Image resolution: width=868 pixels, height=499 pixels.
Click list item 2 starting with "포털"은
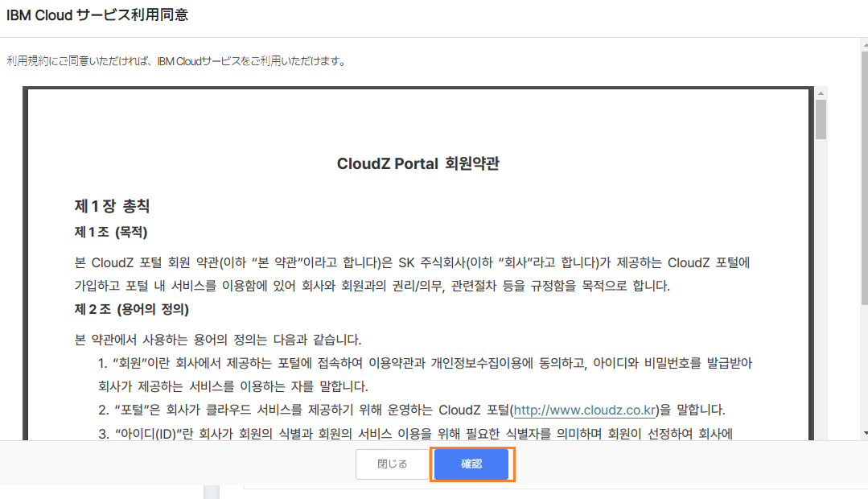pos(412,410)
